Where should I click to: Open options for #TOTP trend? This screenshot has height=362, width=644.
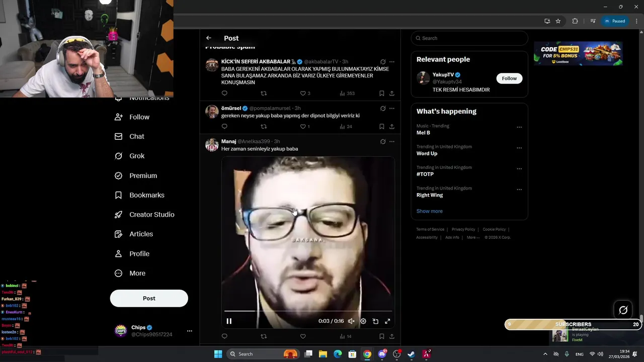point(519,169)
